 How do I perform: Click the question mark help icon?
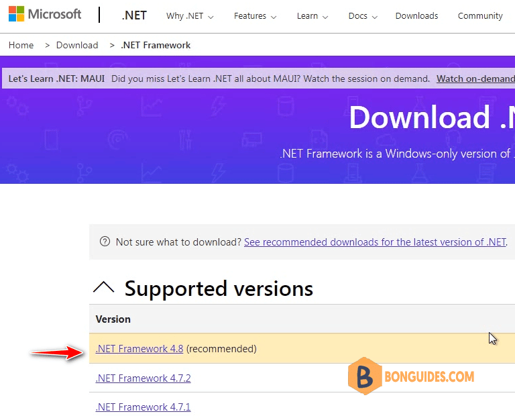coord(105,242)
